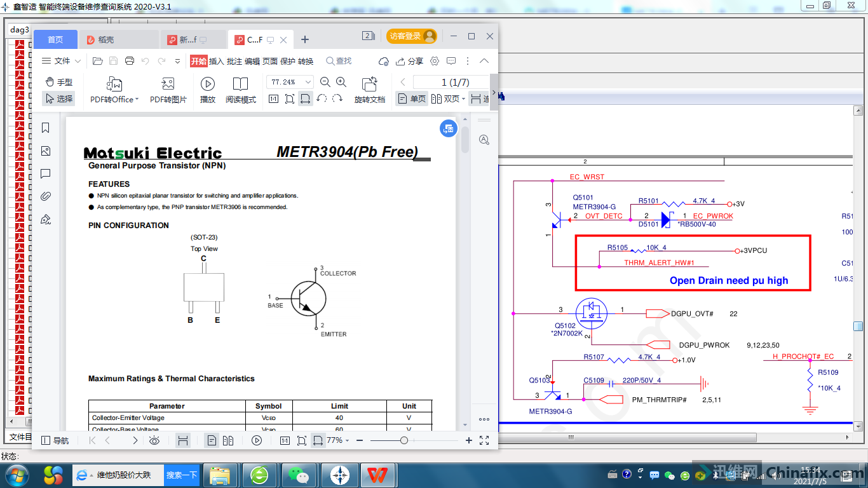This screenshot has width=868, height=488.
Task: Open signature pen panel in sidebar
Action: (46, 219)
